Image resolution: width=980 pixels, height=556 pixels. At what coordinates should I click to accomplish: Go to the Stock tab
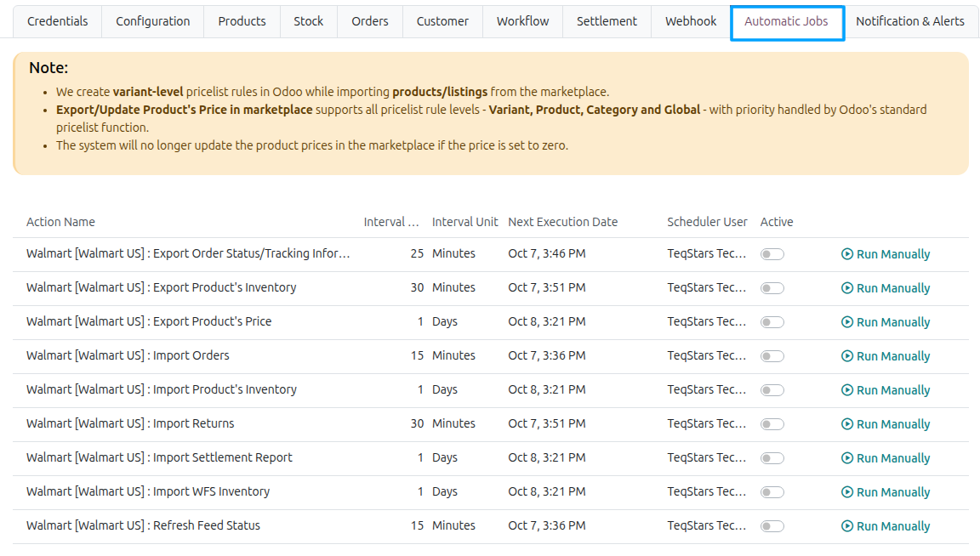[x=309, y=21]
